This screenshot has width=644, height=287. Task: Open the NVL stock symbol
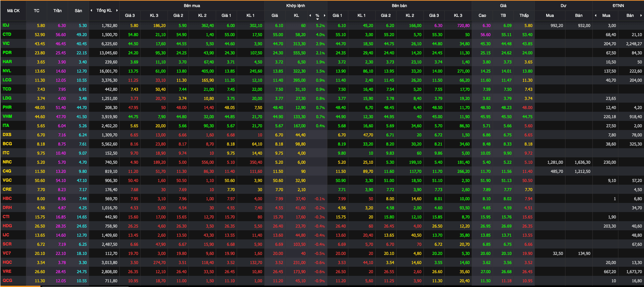click(7, 71)
